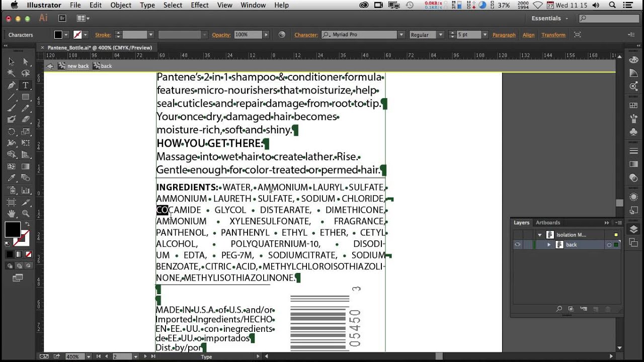Open the Transform panel link
Viewport: 644px width, 362px height.
(553, 35)
